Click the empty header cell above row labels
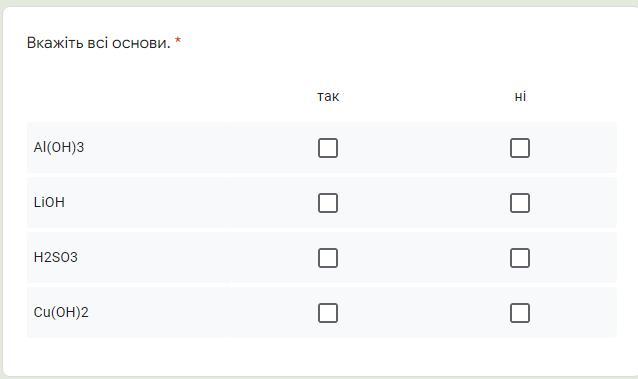The height and width of the screenshot is (379, 638). click(129, 96)
